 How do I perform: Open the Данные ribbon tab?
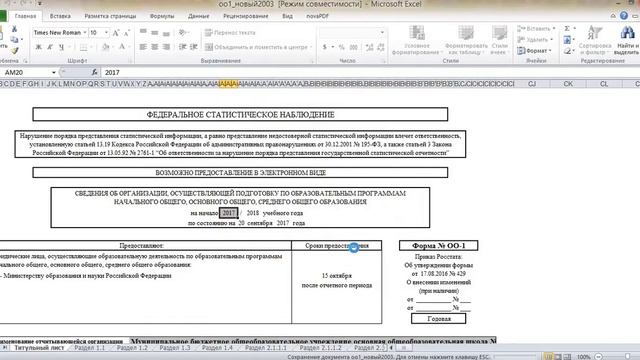[199, 16]
